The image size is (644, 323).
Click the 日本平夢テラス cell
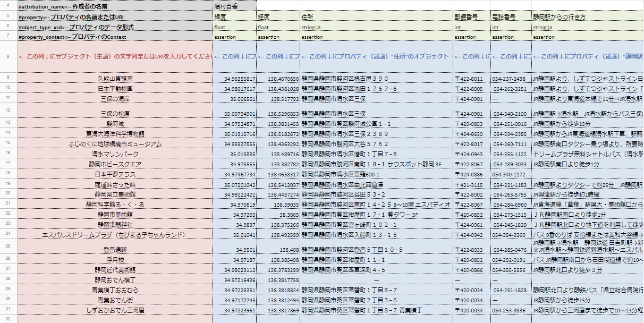[115, 174]
